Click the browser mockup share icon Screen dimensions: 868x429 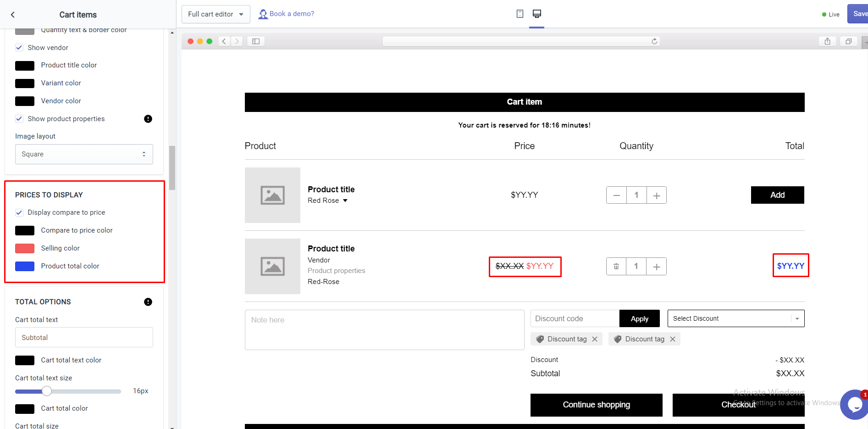coord(827,41)
